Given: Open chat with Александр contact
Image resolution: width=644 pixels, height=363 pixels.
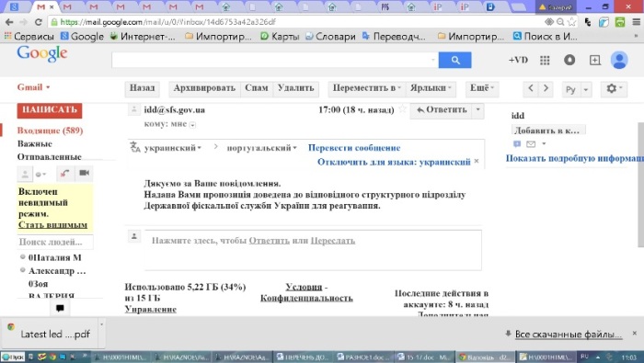Looking at the screenshot, I should pyautogui.click(x=57, y=271).
